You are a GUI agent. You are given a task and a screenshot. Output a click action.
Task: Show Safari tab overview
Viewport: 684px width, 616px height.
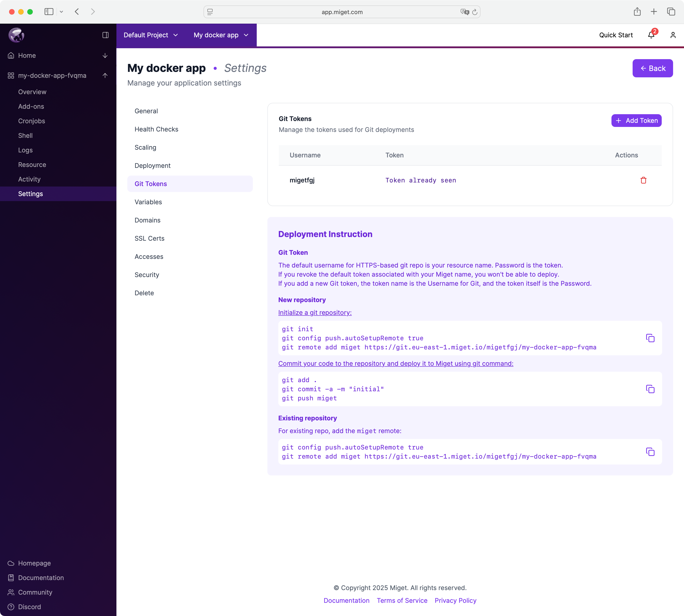tap(671, 12)
